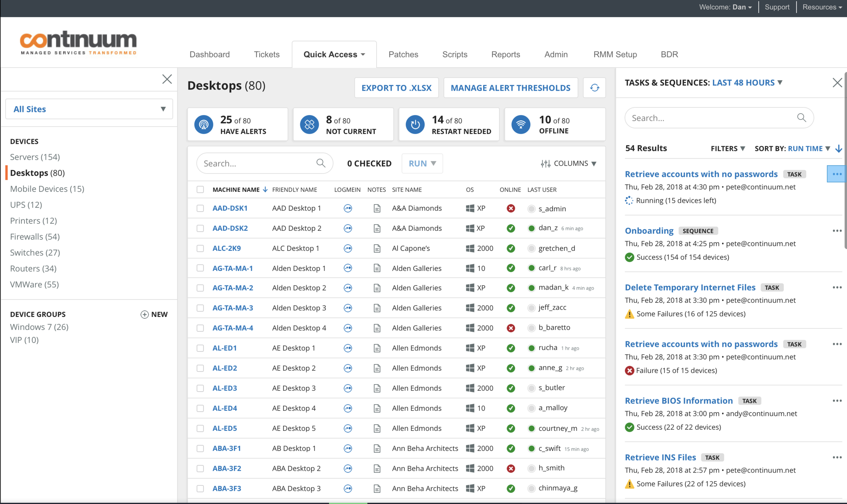847x504 pixels.
Task: Expand the Run dropdown
Action: coord(422,164)
